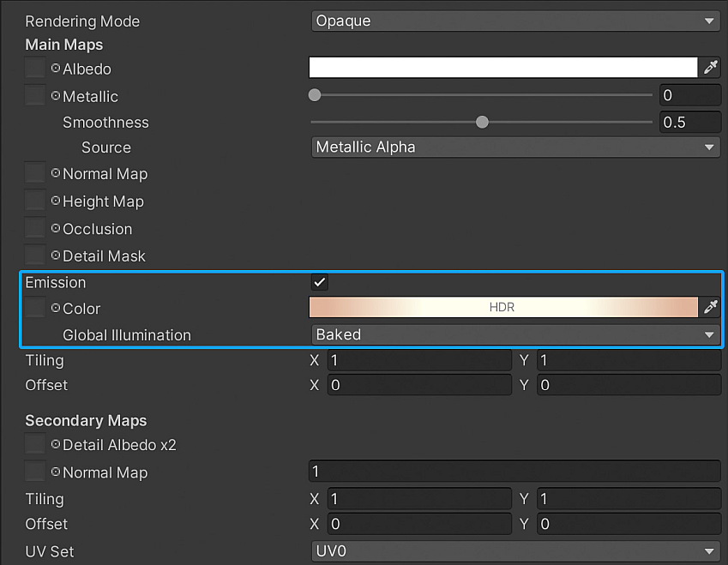728x565 pixels.
Task: Click the Detail Albedo x2 texture slot
Action: [x=33, y=445]
